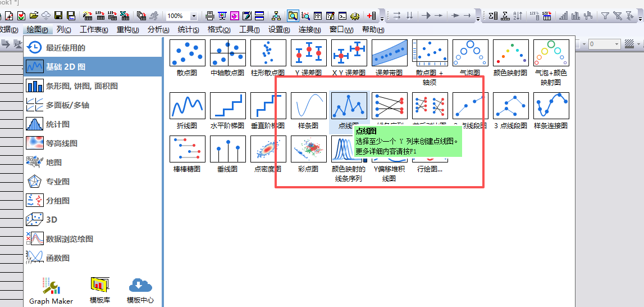Image resolution: width=644 pixels, height=307 pixels.
Task: Select the 散点图 scatter plot icon
Action: (188, 53)
